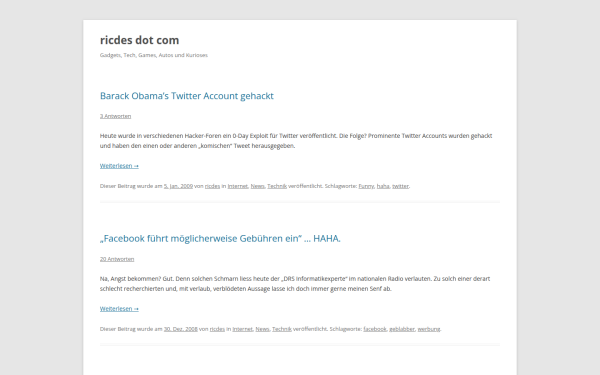This screenshot has width=600, height=375.
Task: Open the 'werbung' tag link
Action: (x=429, y=329)
